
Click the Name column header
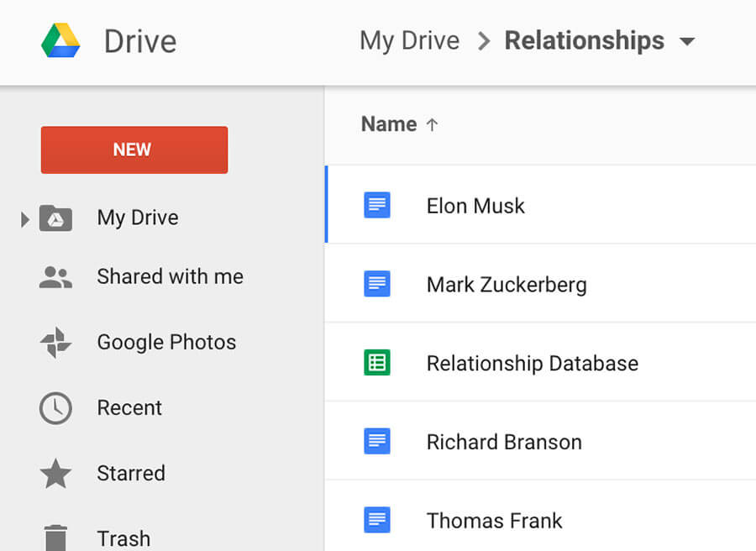click(389, 124)
